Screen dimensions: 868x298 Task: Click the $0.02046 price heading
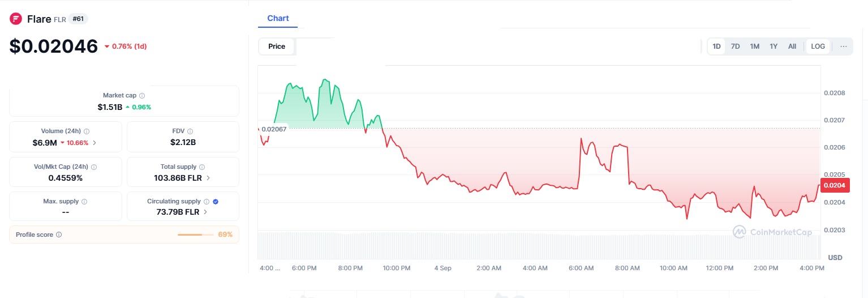pos(54,46)
